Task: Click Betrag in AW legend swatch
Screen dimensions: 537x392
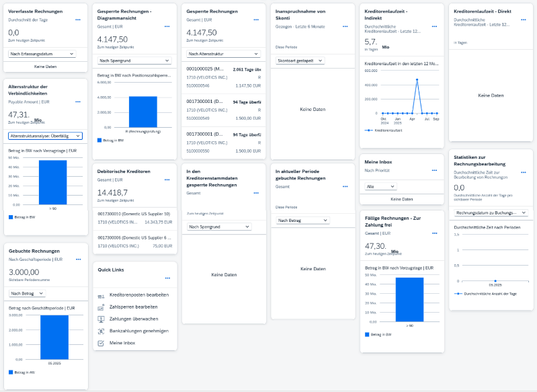Action: point(10,371)
